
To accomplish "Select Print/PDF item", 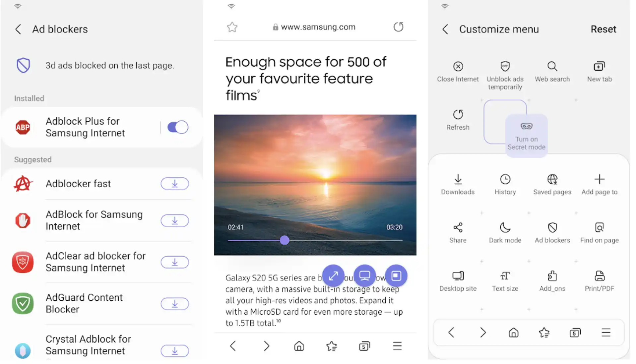I will click(x=599, y=281).
